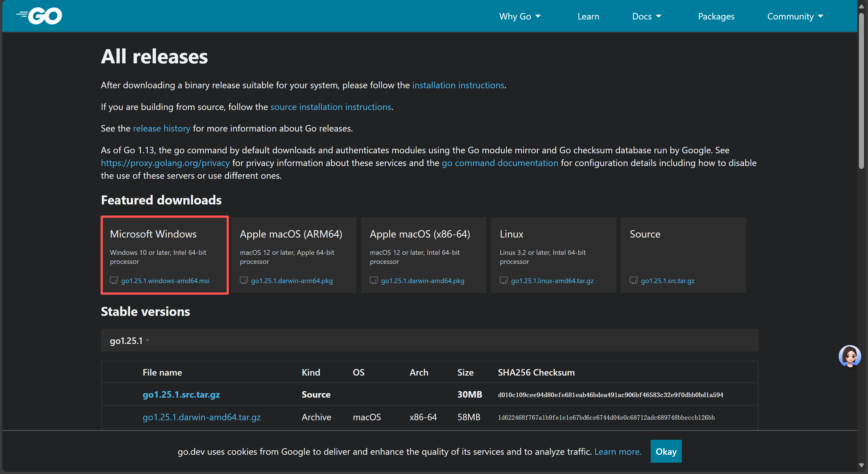Viewport: 868px width, 474px height.
Task: Open the source installation instructions link
Action: click(x=331, y=107)
